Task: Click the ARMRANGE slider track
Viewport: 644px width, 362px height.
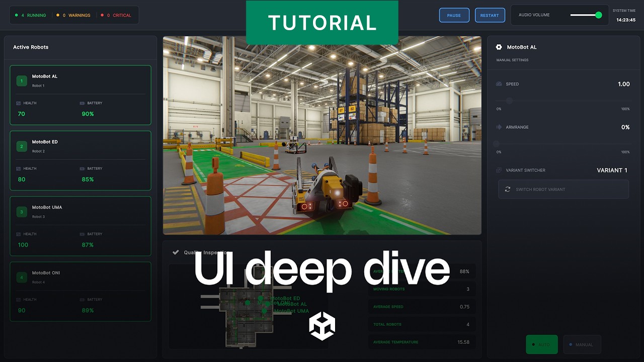Action: [x=563, y=144]
